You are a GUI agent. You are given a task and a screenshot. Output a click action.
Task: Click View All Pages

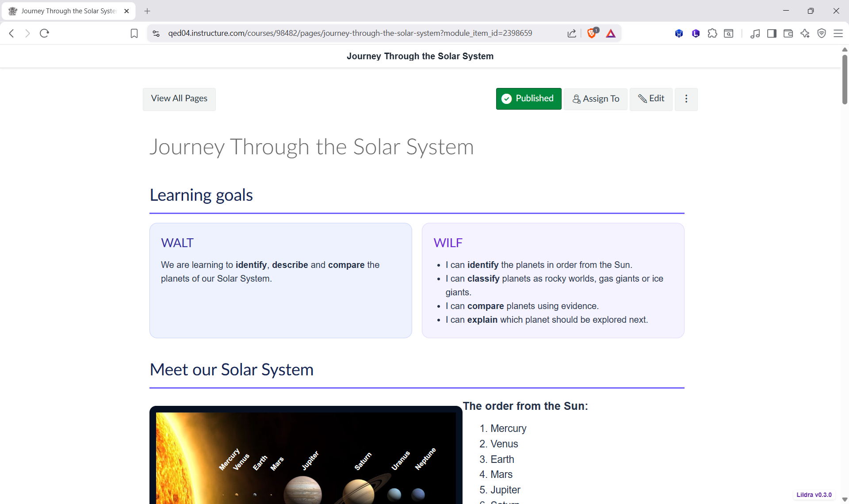click(179, 99)
